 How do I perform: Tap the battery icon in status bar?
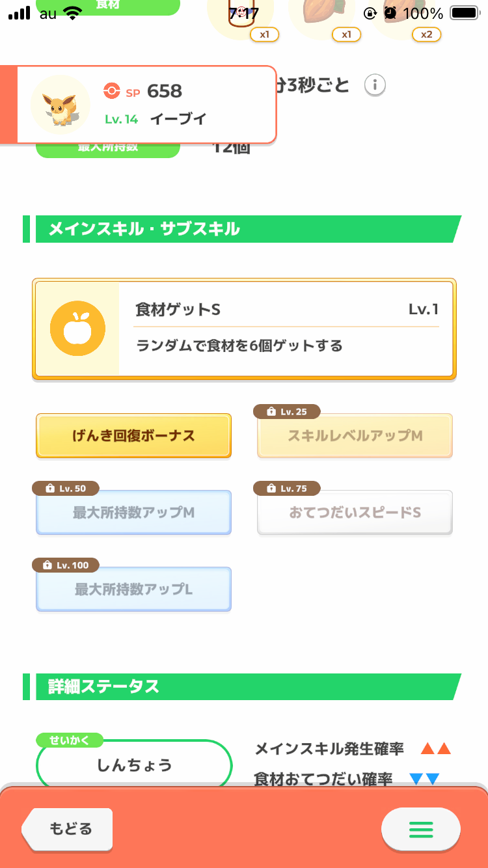pyautogui.click(x=464, y=13)
